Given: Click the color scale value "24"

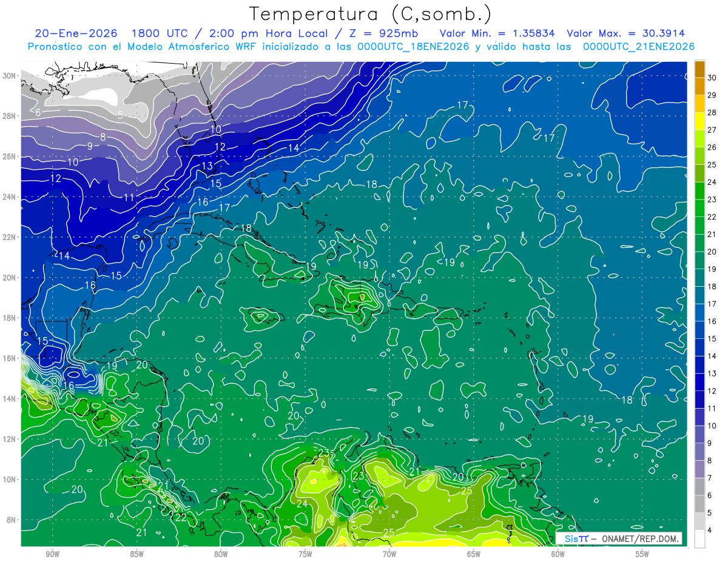Looking at the screenshot, I should click(712, 182).
